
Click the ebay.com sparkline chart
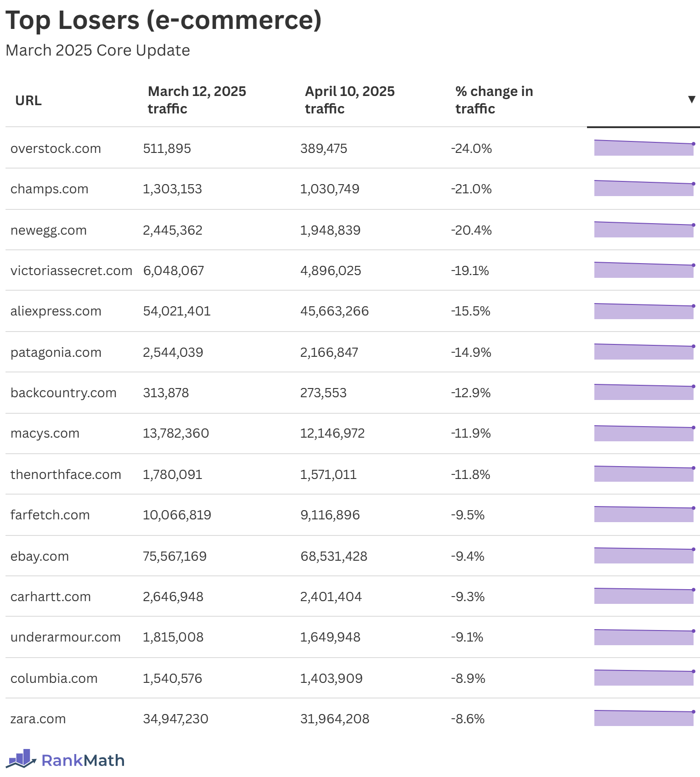coord(644,555)
